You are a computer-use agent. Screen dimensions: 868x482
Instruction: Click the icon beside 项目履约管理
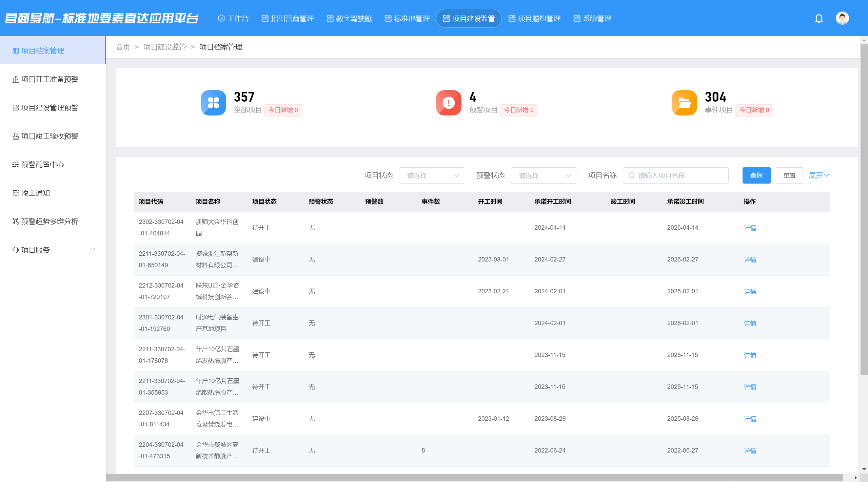pos(512,18)
